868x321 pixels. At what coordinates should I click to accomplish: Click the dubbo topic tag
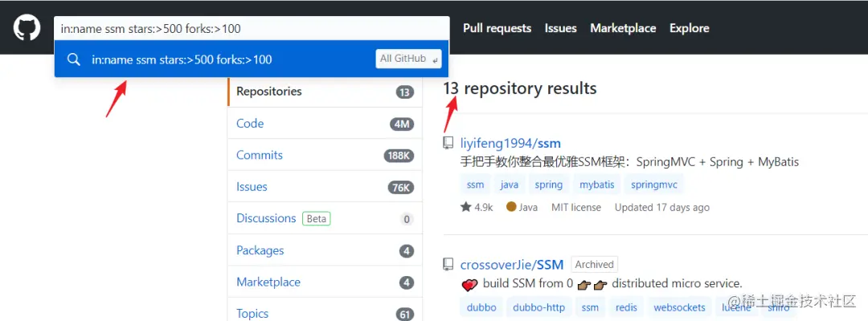[481, 307]
